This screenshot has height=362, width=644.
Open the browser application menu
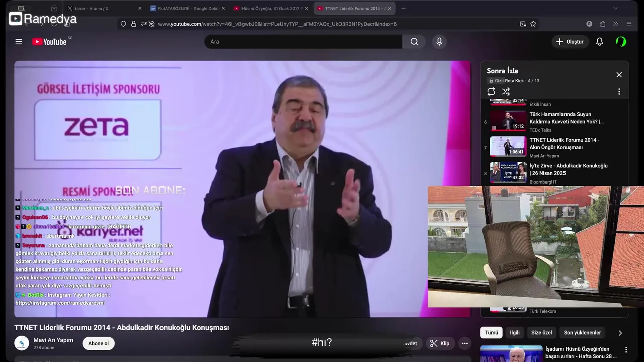[x=629, y=24]
